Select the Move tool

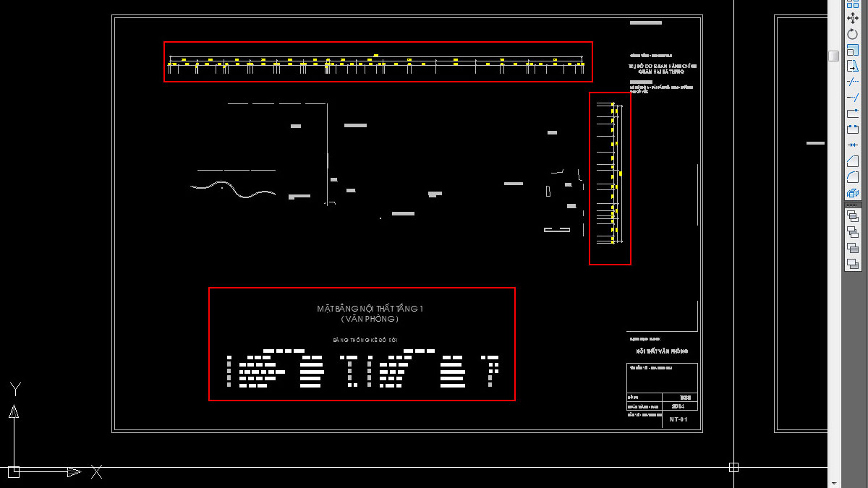[x=853, y=18]
